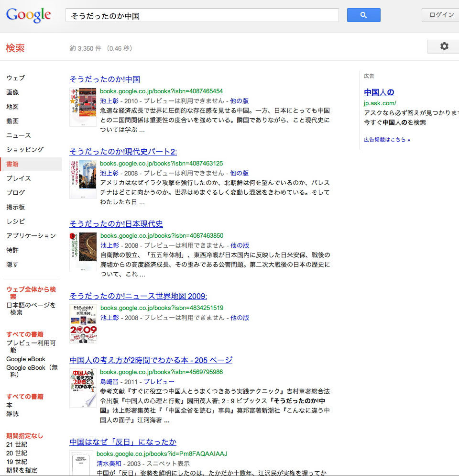Click cover thumbnail of 中国人の考え方 book
Viewport: 459px width, 476px height.
point(83,388)
